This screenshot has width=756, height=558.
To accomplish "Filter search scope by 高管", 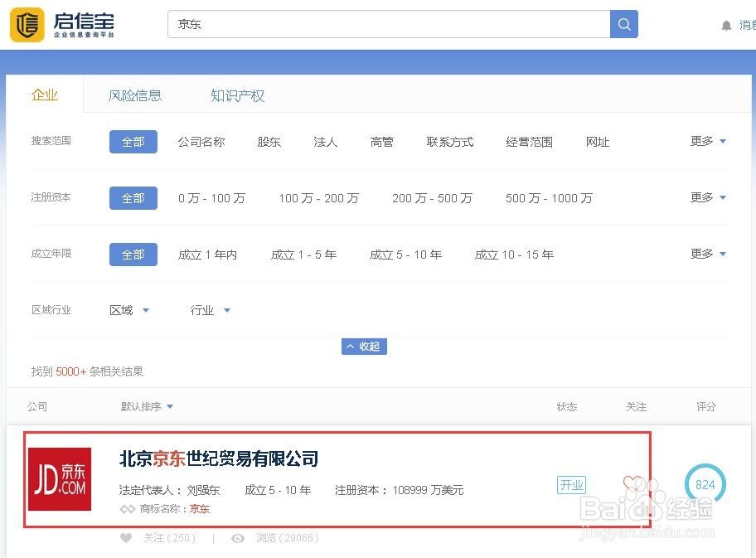I will (x=382, y=142).
